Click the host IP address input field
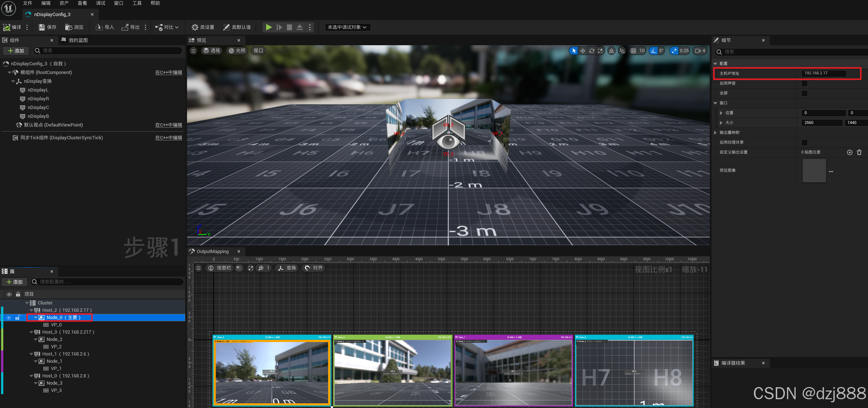The image size is (868, 408). click(x=823, y=73)
